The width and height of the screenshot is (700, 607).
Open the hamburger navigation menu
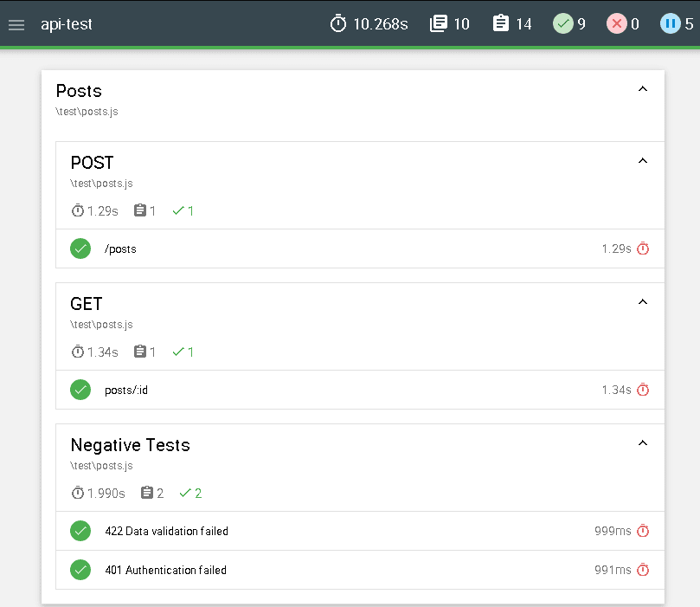pyautogui.click(x=16, y=24)
